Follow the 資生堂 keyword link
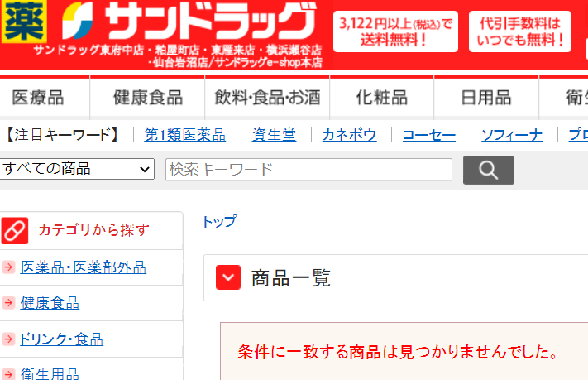Screen dimensions: 588x380 pos(274,135)
